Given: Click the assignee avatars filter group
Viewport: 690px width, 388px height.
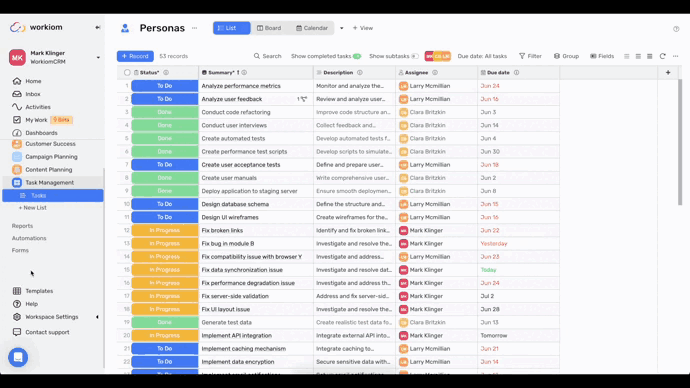Looking at the screenshot, I should (437, 56).
